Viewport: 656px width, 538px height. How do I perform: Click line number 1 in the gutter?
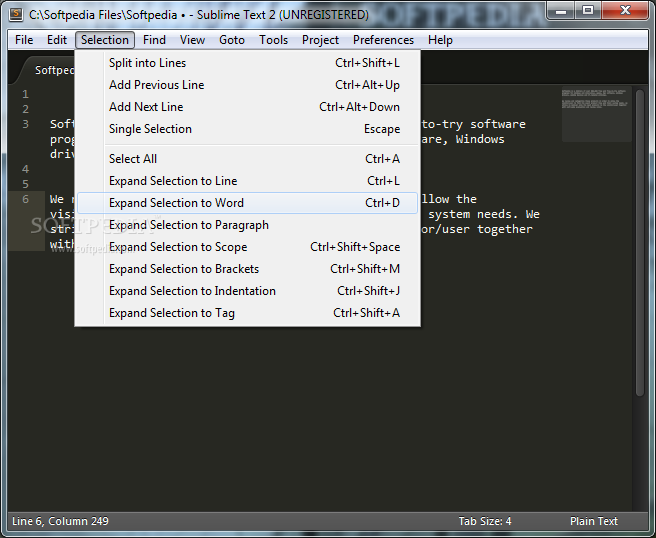(26, 94)
